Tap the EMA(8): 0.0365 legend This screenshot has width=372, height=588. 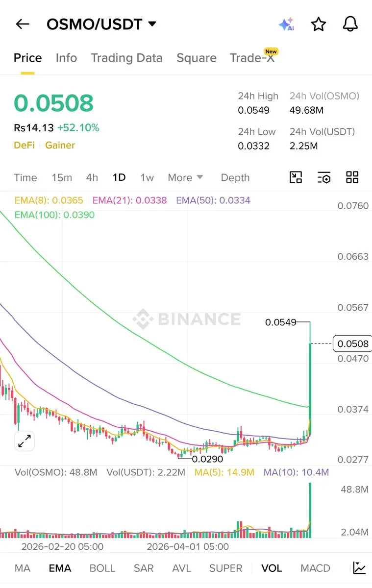(x=49, y=200)
